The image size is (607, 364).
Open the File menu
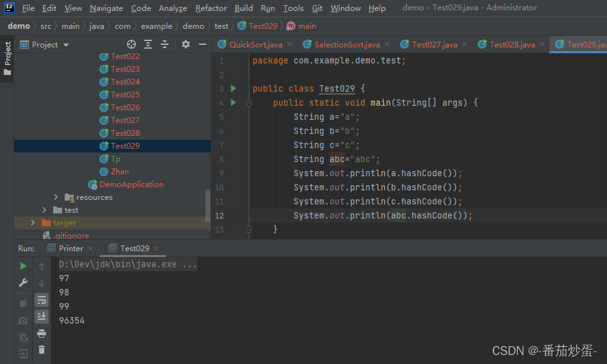click(x=28, y=8)
